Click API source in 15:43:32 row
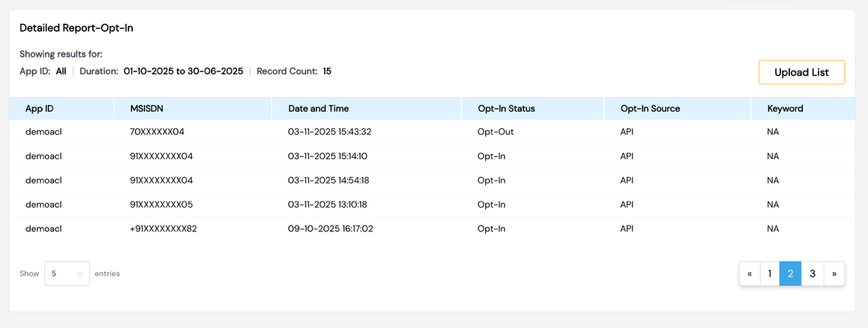 [x=627, y=131]
